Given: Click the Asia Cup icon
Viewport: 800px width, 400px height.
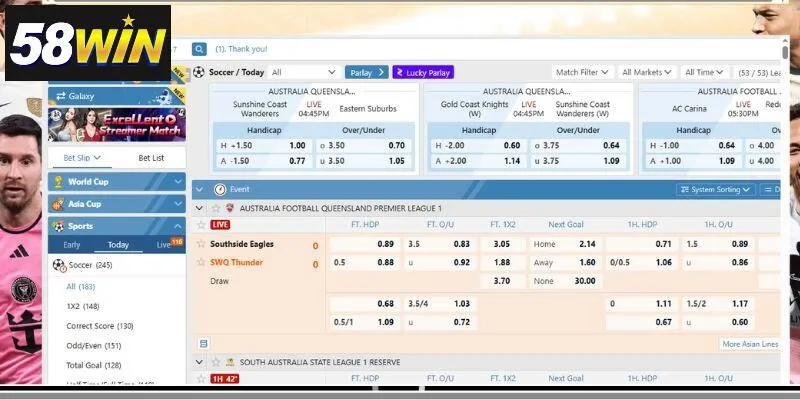Looking at the screenshot, I should [58, 204].
